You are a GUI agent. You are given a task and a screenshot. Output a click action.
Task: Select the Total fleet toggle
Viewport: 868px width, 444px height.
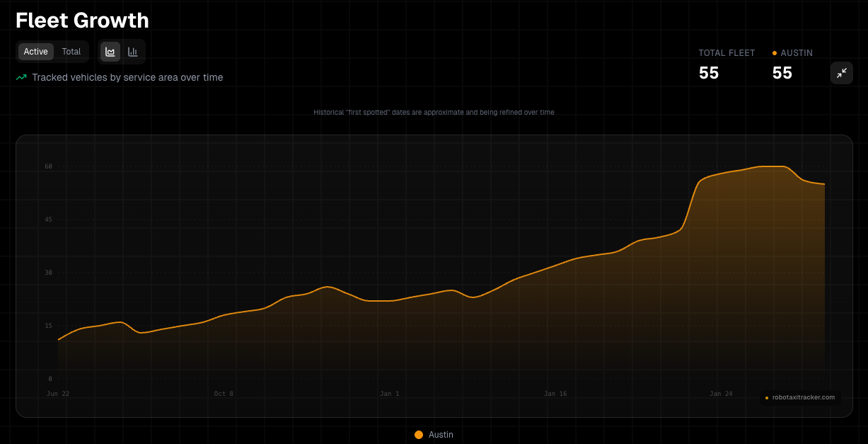tap(71, 52)
